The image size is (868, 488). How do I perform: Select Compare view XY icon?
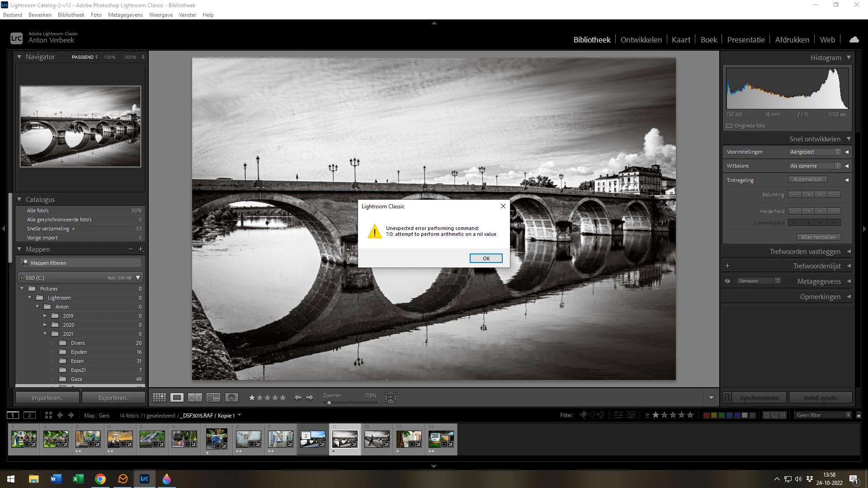(x=195, y=398)
